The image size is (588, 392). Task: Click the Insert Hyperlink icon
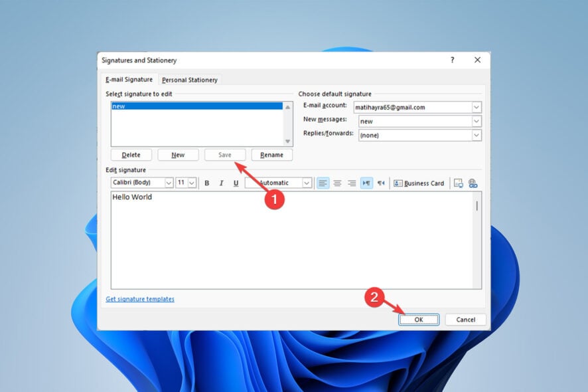472,183
